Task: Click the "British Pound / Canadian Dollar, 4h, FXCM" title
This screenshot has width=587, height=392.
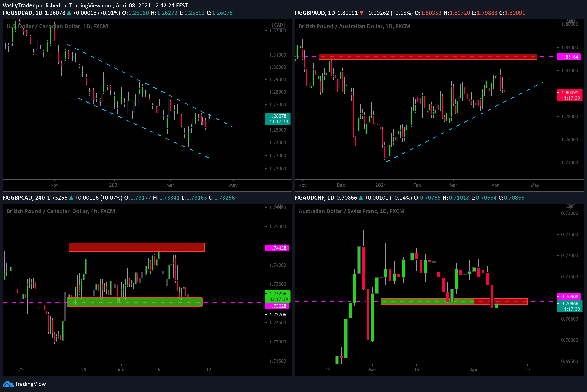Action: point(61,211)
